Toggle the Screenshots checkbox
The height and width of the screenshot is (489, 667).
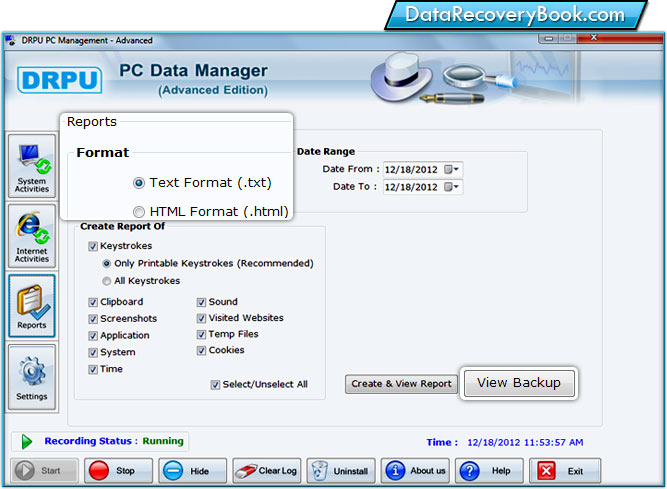tap(93, 319)
